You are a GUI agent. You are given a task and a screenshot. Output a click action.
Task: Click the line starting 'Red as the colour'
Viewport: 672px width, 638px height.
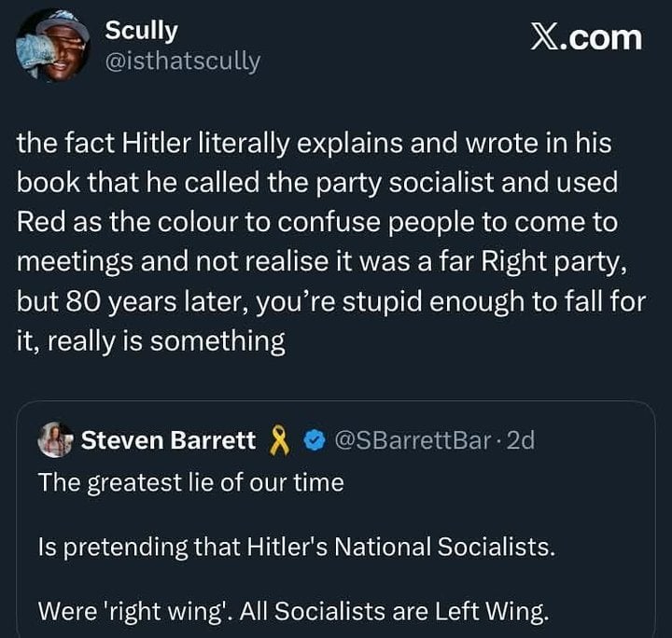click(316, 224)
